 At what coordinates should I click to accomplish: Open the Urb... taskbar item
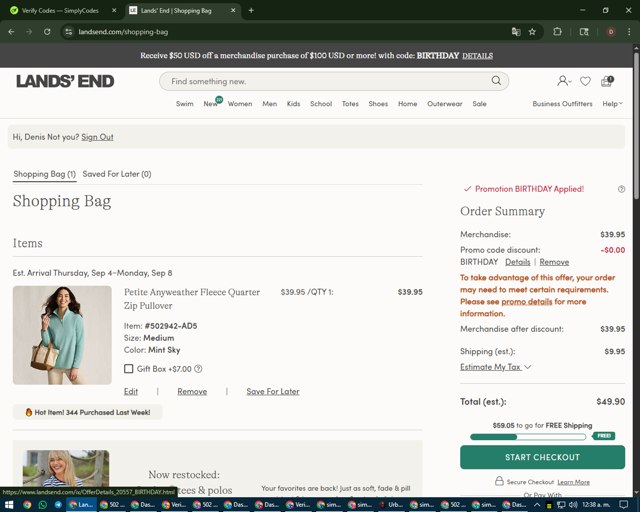pos(391,505)
